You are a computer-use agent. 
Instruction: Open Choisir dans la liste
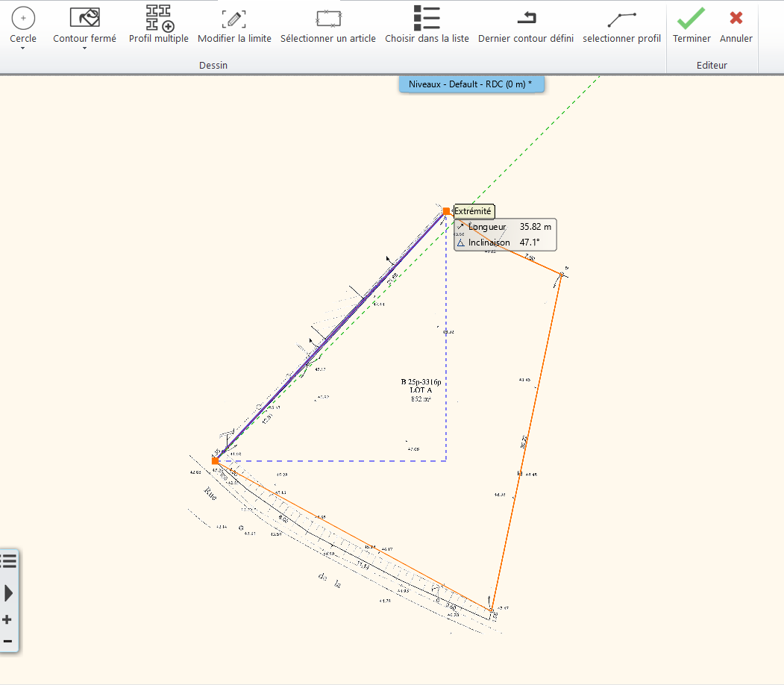point(427,25)
